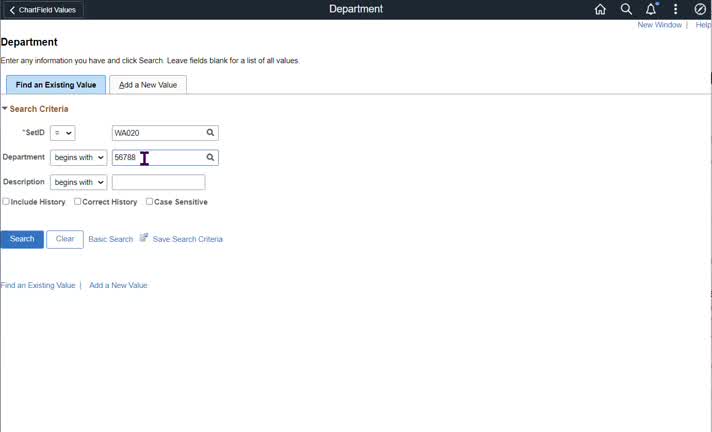
Task: Select the Find an Existing Value tab
Action: tap(56, 85)
